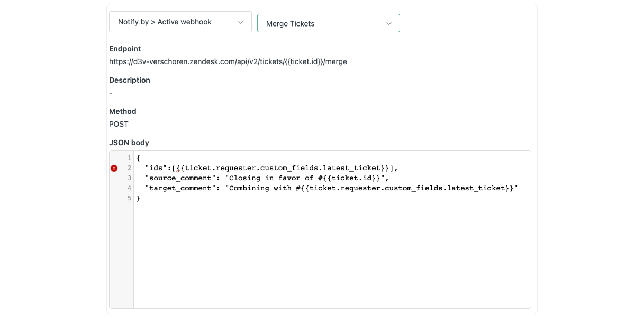Image resolution: width=644 pixels, height=318 pixels.
Task: Place cursor on the closing brace on line 5
Action: [x=138, y=198]
